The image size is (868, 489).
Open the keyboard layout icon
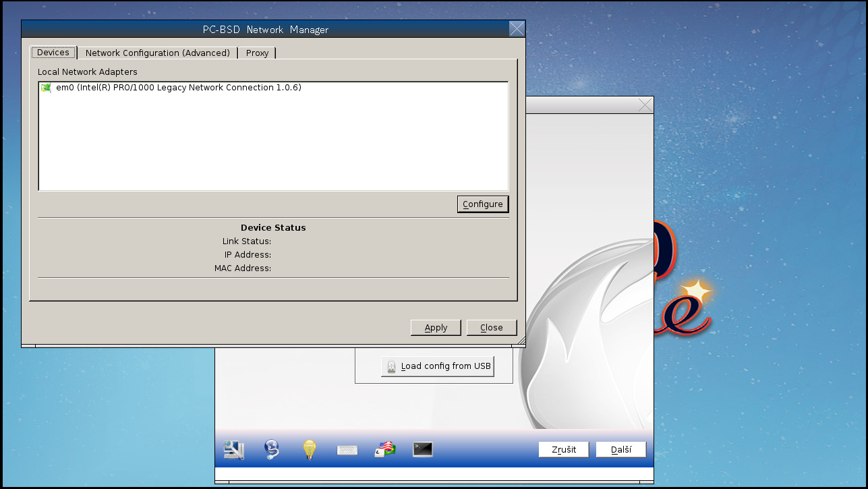click(347, 449)
